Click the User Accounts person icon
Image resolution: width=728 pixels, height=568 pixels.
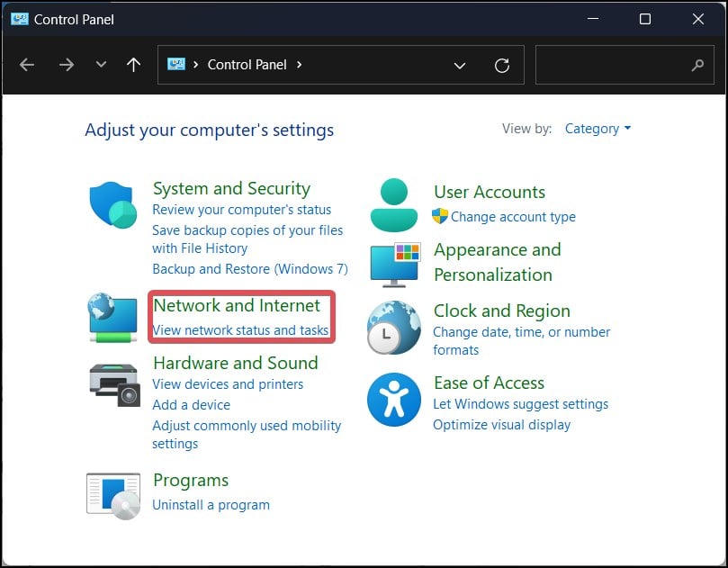394,204
